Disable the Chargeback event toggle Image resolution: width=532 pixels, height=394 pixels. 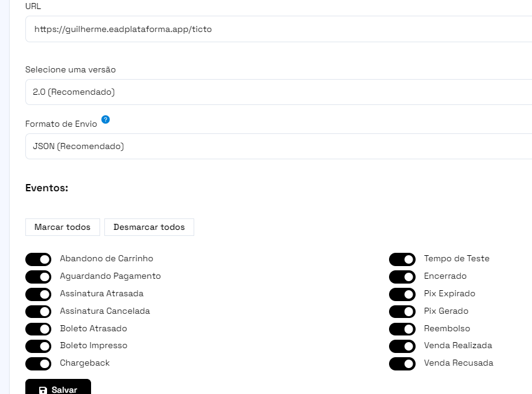(x=39, y=364)
